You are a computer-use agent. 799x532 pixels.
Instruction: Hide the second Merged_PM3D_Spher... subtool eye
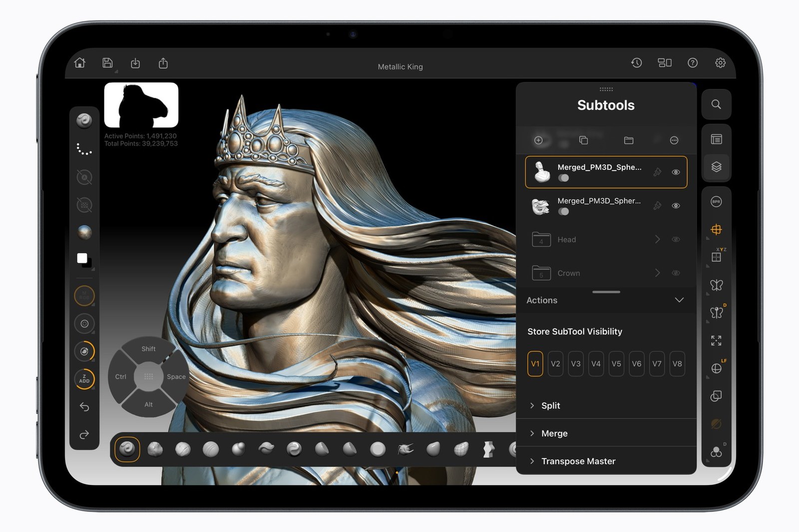point(676,206)
